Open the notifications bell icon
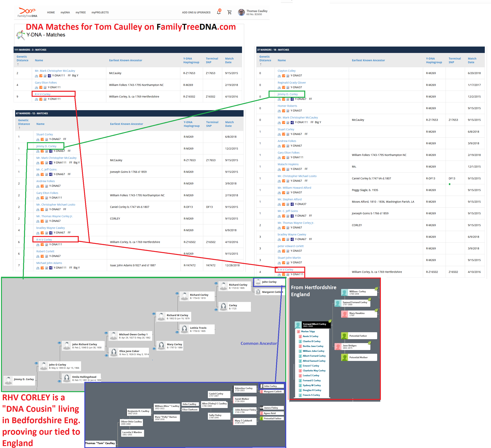Screen dimensions: 491x448 coord(219,12)
